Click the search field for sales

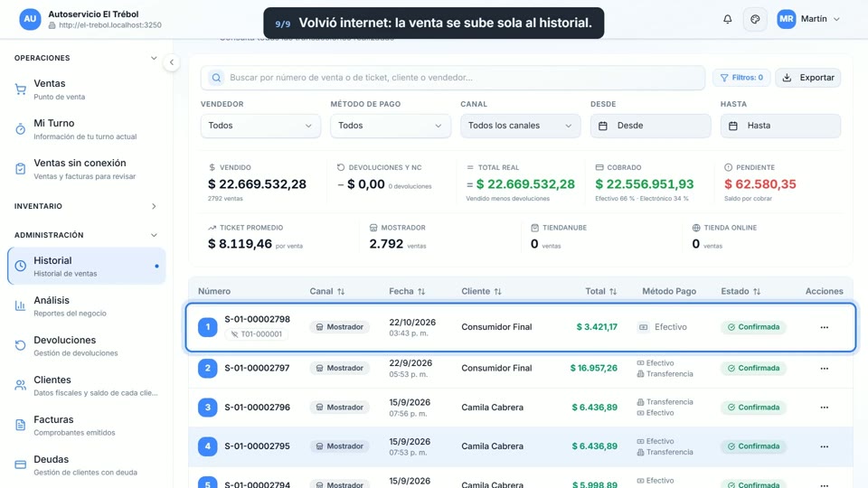(x=453, y=78)
